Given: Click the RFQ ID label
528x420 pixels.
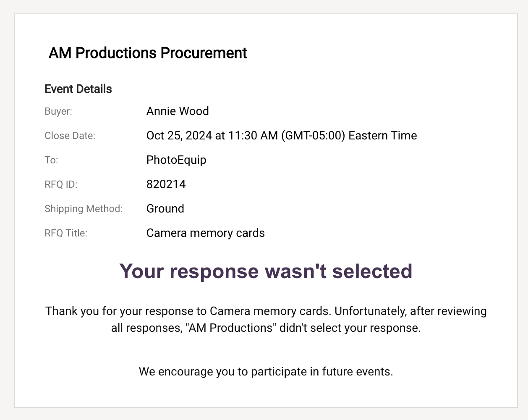Looking at the screenshot, I should tap(61, 184).
